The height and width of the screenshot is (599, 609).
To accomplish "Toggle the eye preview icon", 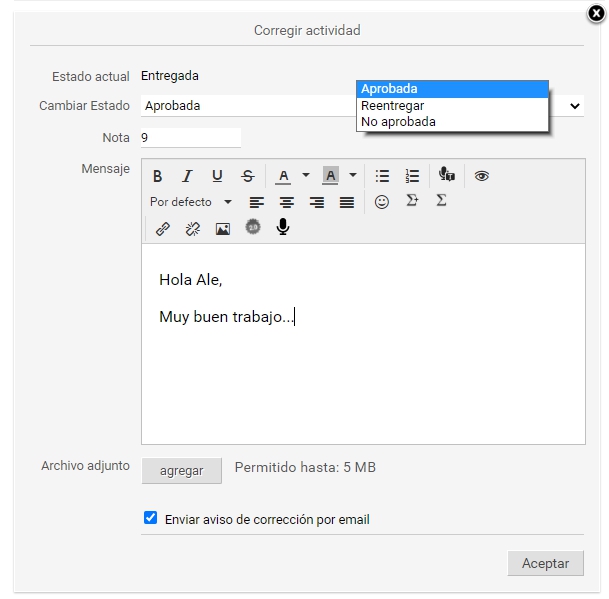I will point(482,176).
